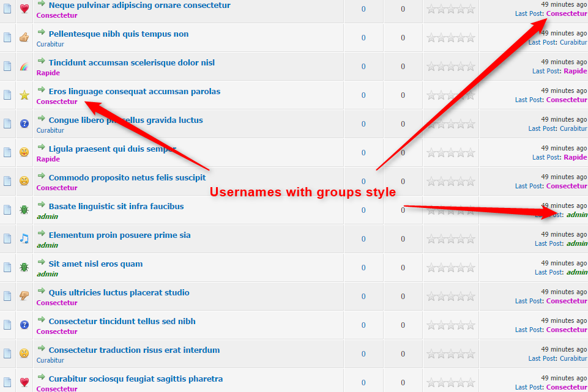Click the bug icon beside Basate linguistic thread
The height and width of the screenshot is (392, 588).
(x=24, y=210)
